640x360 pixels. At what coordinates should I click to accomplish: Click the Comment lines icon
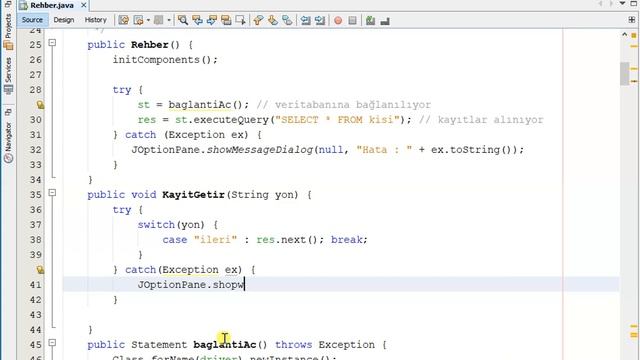tap(370, 20)
